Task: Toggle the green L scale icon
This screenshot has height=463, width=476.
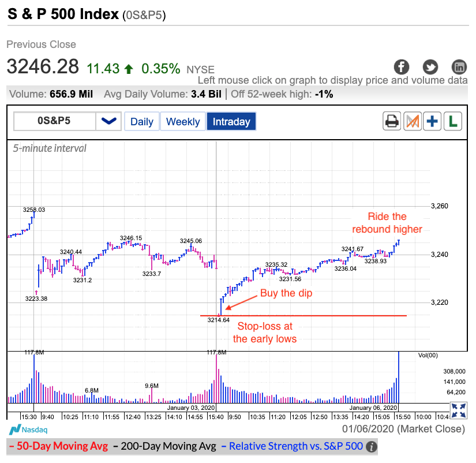Action: [452, 121]
